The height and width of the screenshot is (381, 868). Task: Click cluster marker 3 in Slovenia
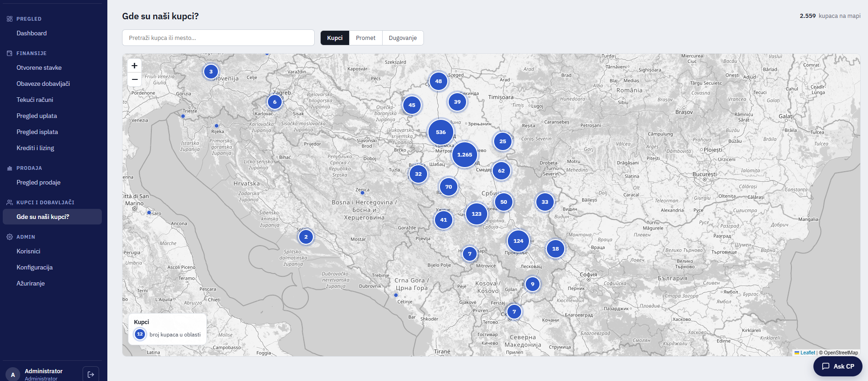(x=211, y=72)
